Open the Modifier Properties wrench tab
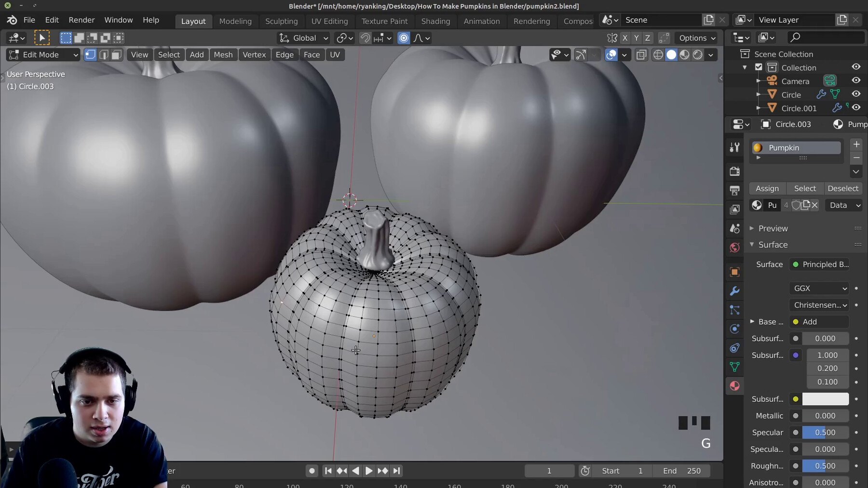 [734, 291]
